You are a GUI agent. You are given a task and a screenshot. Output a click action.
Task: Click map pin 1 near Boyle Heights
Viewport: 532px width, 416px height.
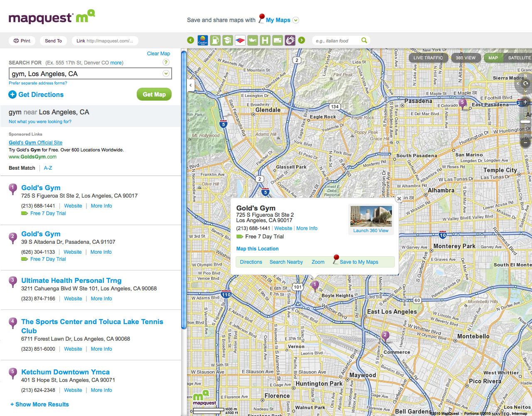[x=315, y=286]
